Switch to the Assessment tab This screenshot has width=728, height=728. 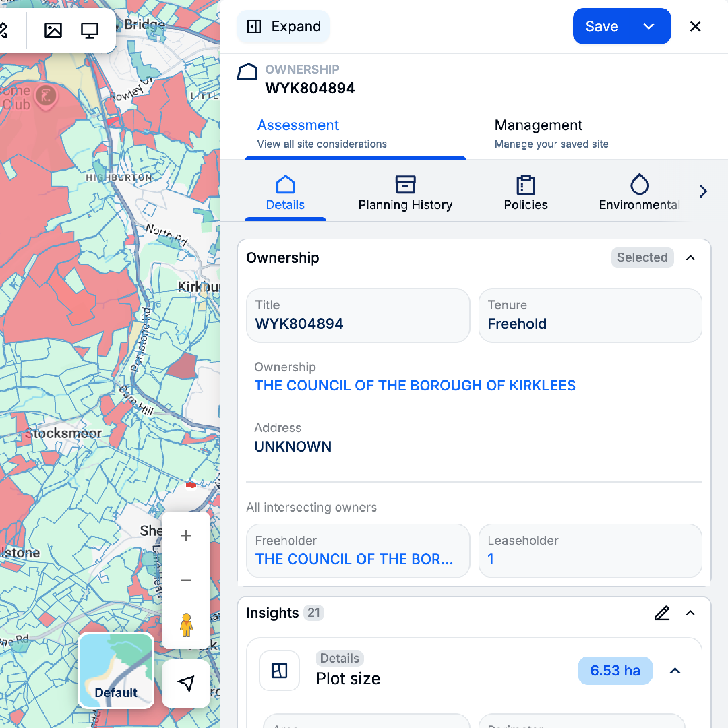(355, 133)
